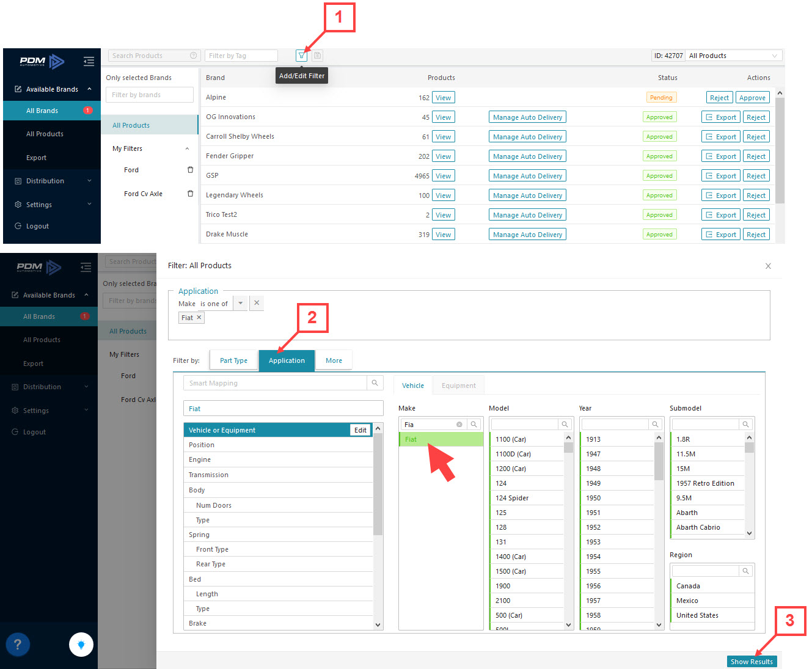Close the Filter: All Products dialog

[768, 266]
